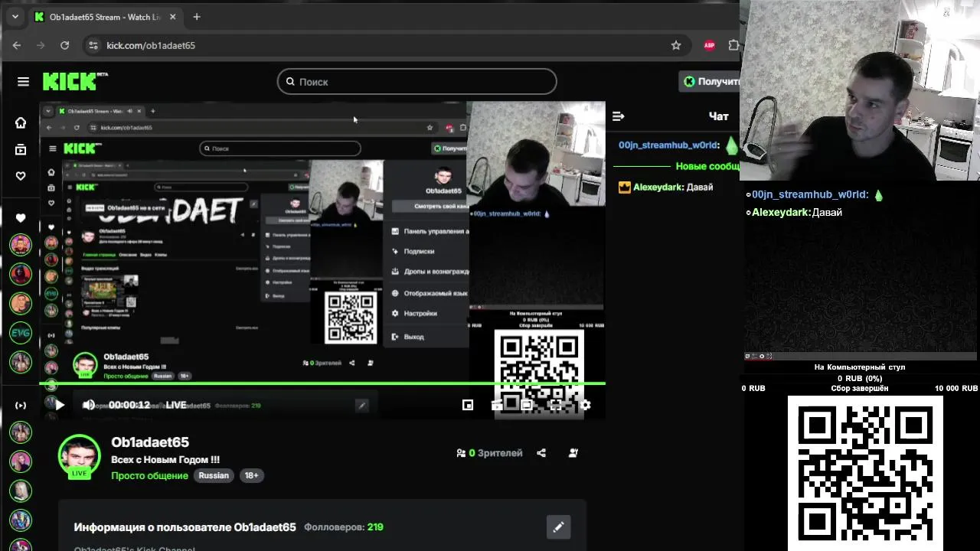
Task: Edit channel info with the pencil button
Action: [558, 527]
